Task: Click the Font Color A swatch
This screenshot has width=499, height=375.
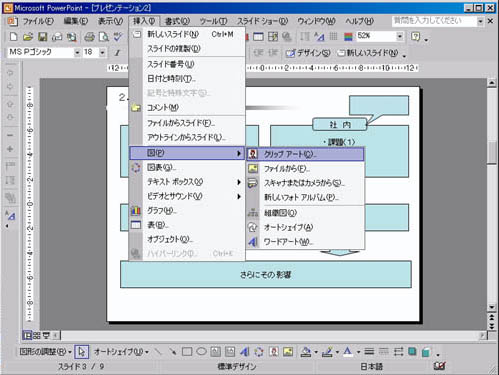Action: point(348,352)
